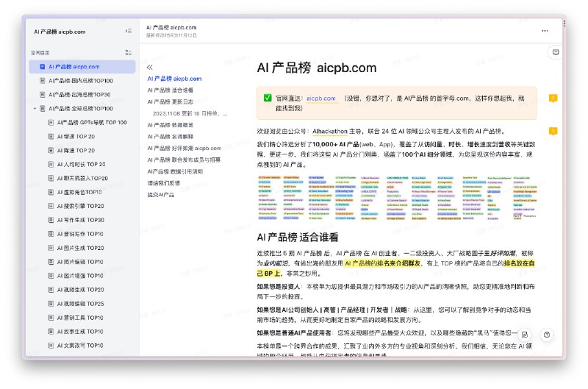Click the heading AI 产品榜 适合谁看
588x389 pixels.
pyautogui.click(x=298, y=237)
